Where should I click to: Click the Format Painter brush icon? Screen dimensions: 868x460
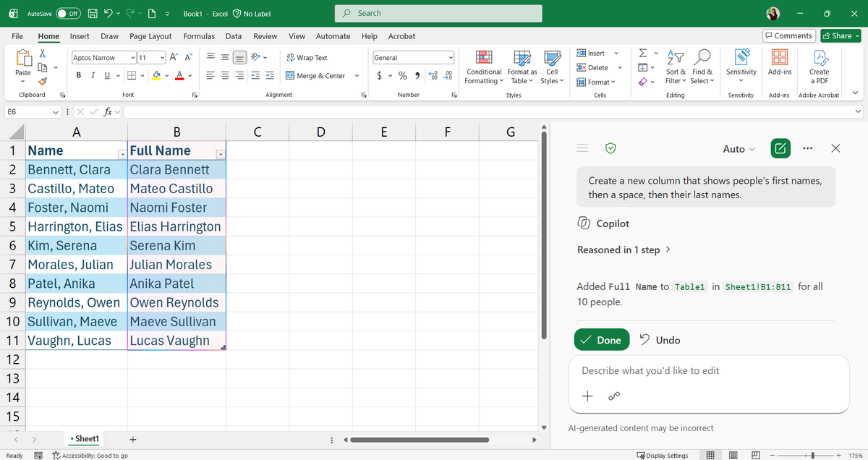(43, 82)
